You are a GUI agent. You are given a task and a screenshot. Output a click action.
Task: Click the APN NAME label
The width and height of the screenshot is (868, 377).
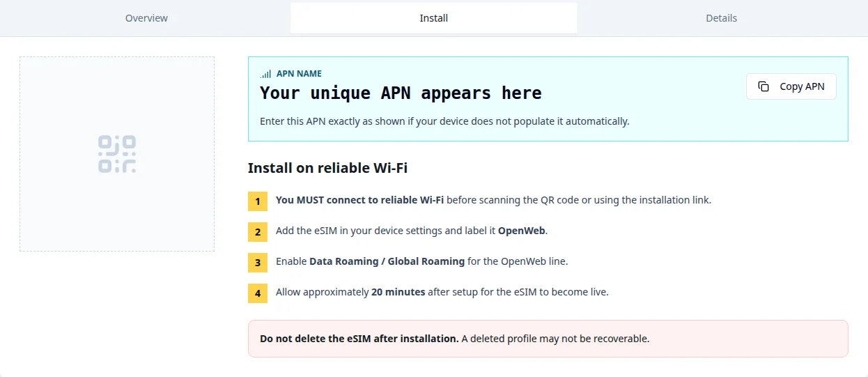(x=299, y=74)
